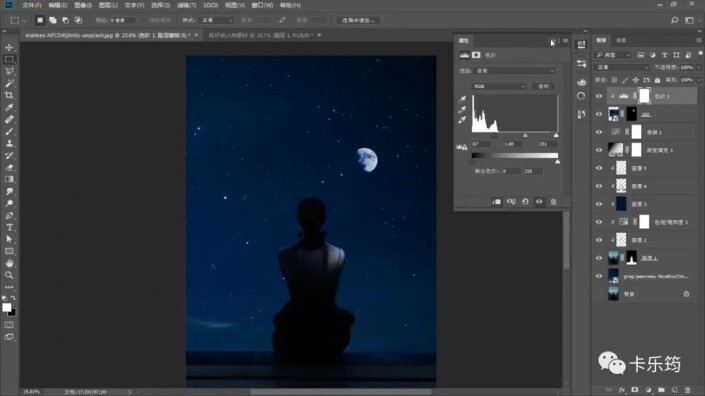This screenshot has height=396, width=705.
Task: Click the reset adjustment icon in Properties
Action: pos(525,202)
